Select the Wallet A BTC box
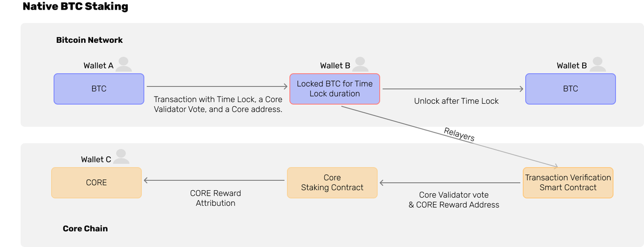The width and height of the screenshot is (644, 247). coord(99,89)
